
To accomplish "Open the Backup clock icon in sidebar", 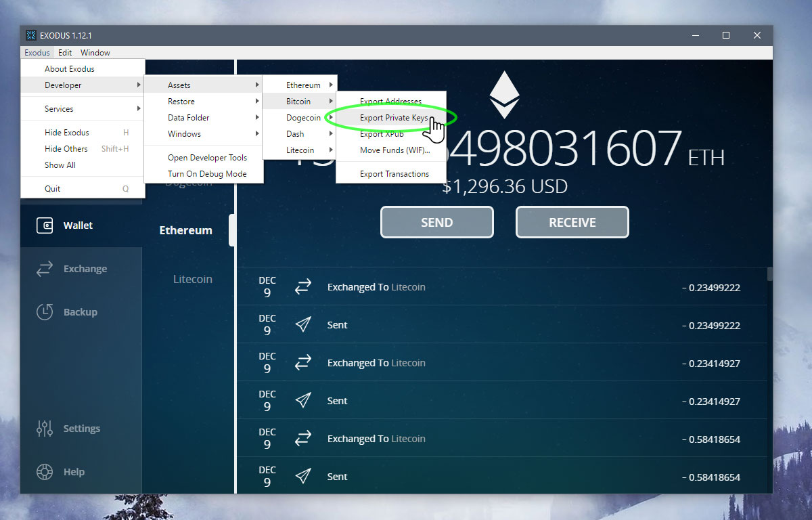I will coord(45,312).
